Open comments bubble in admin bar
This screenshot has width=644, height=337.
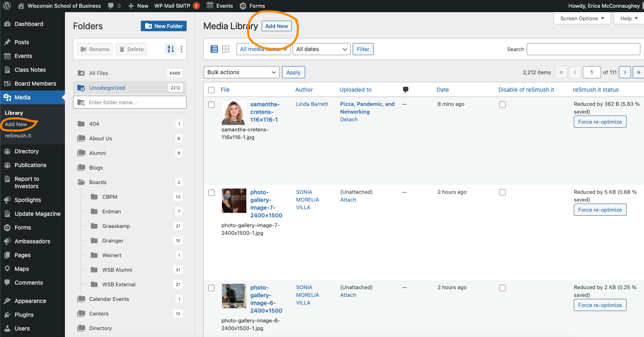coord(114,6)
